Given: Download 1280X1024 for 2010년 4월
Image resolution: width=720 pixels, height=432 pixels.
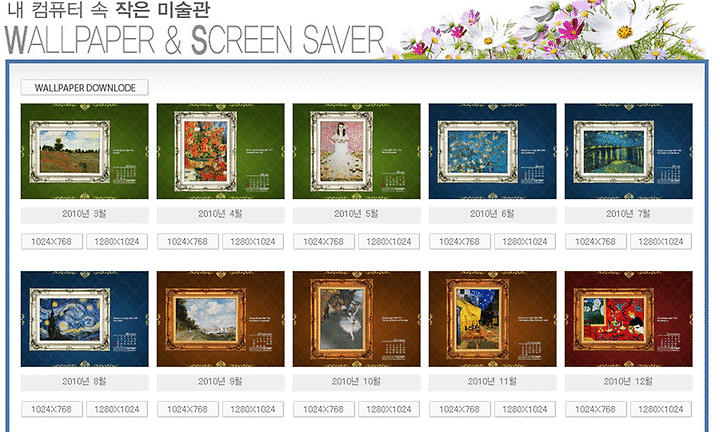Looking at the screenshot, I should point(253,241).
